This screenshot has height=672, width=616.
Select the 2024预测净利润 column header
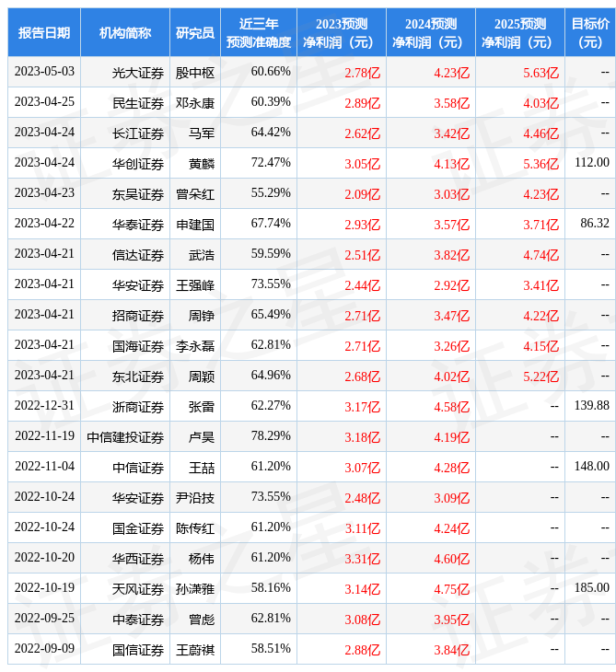pos(431,33)
